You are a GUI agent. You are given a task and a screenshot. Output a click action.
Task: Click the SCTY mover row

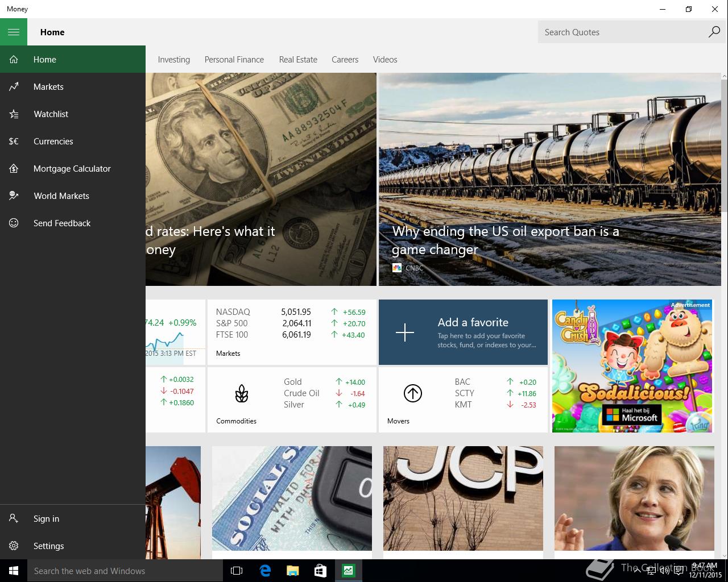pos(495,393)
